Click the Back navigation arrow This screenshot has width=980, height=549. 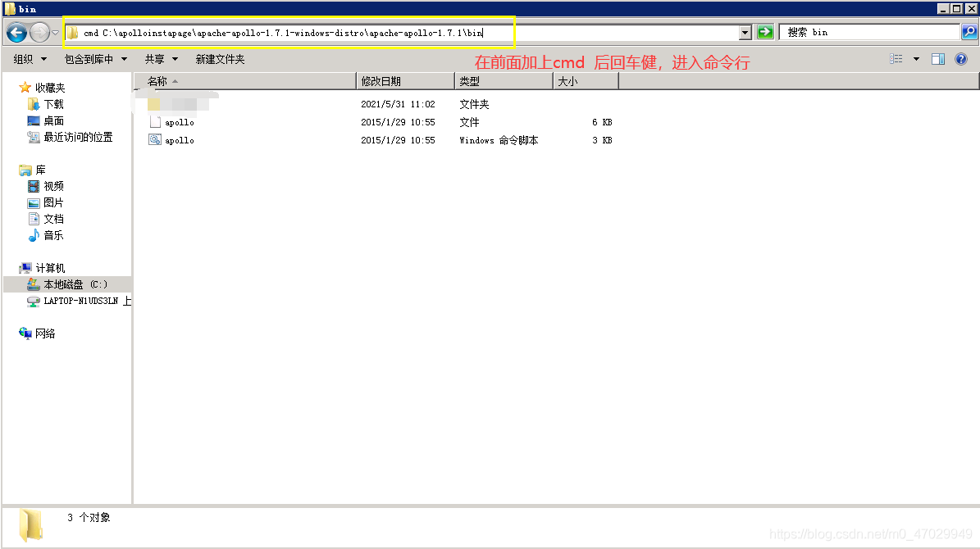(17, 32)
